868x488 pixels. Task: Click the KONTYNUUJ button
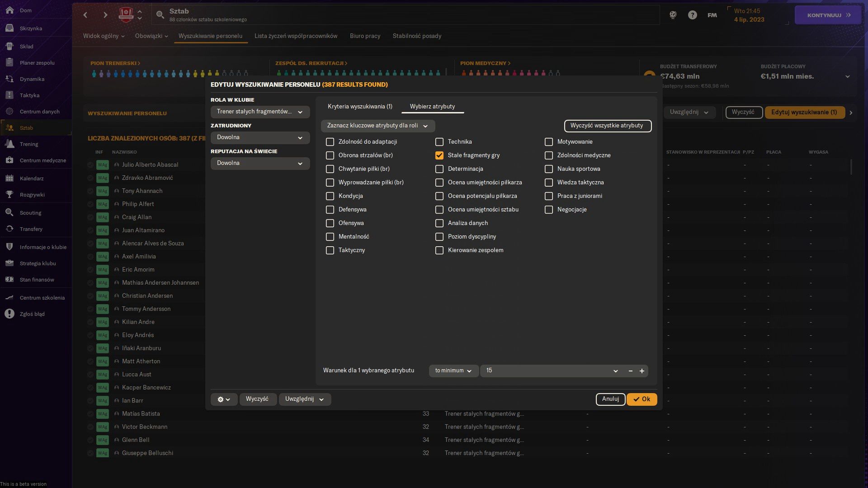click(x=828, y=15)
